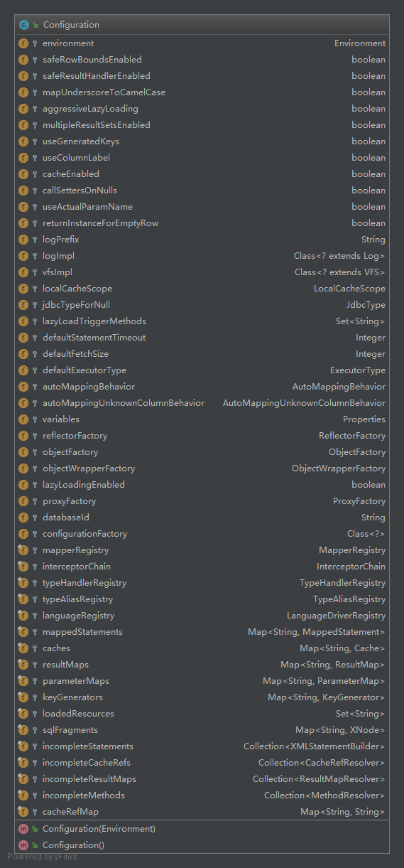The height and width of the screenshot is (868, 404).
Task: Select the mappedStatements field
Action: pos(202,632)
